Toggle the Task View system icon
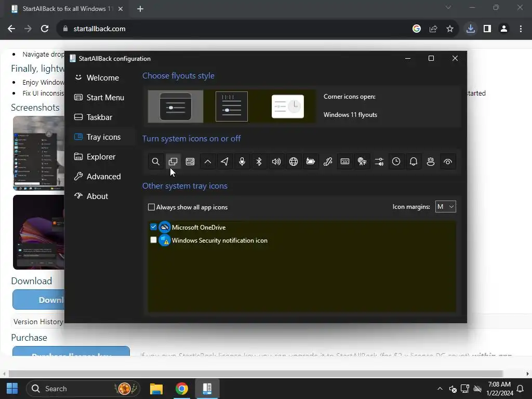 [173, 162]
